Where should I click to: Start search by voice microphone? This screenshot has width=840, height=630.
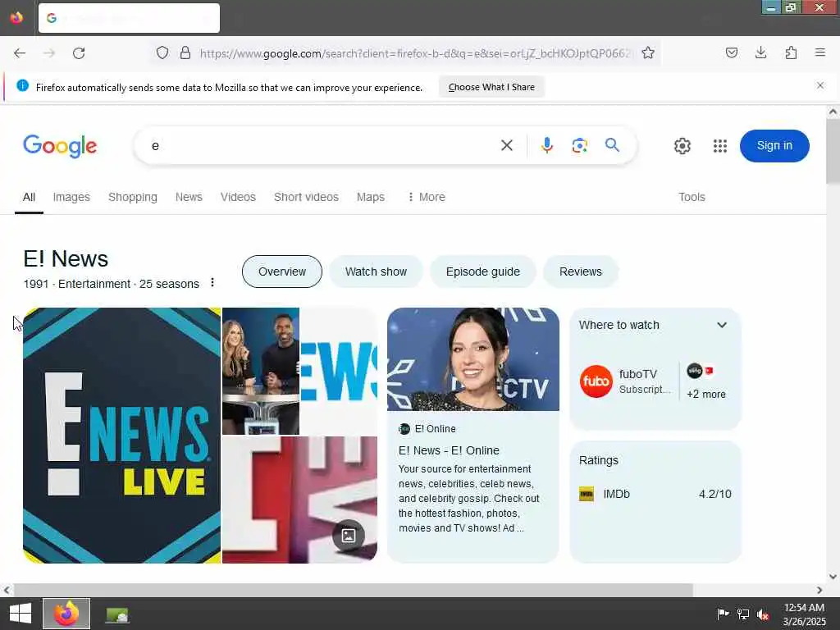point(546,145)
